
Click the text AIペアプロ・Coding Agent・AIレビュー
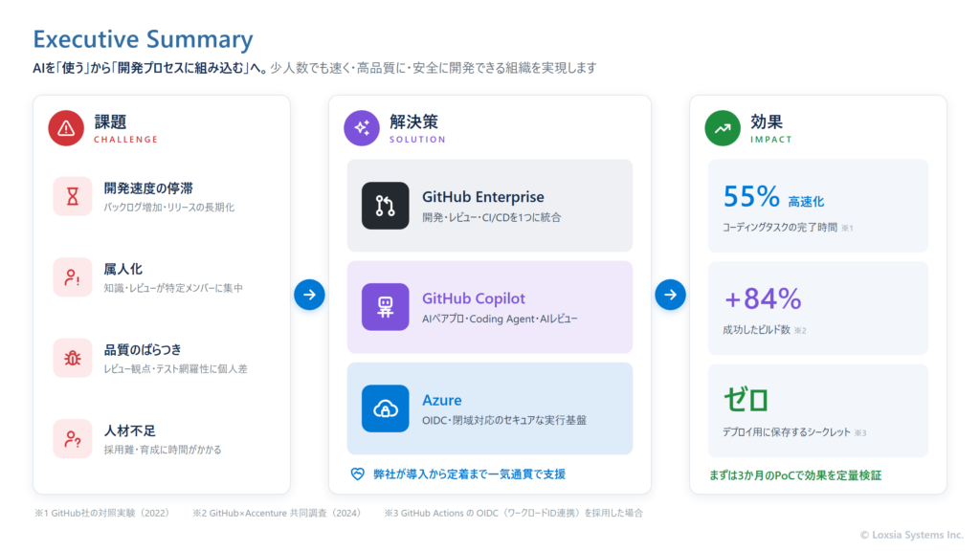point(500,319)
